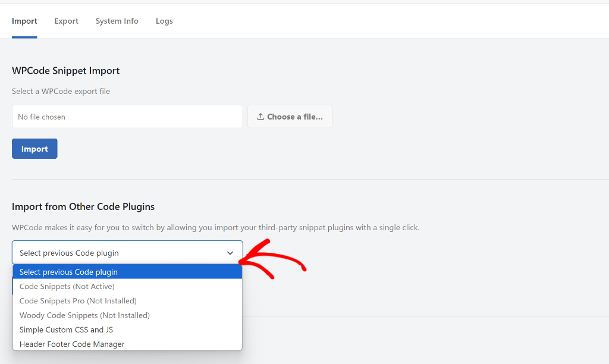Pick Woody Code Snippets (Not Installed) option
This screenshot has width=609, height=364.
pyautogui.click(x=84, y=315)
